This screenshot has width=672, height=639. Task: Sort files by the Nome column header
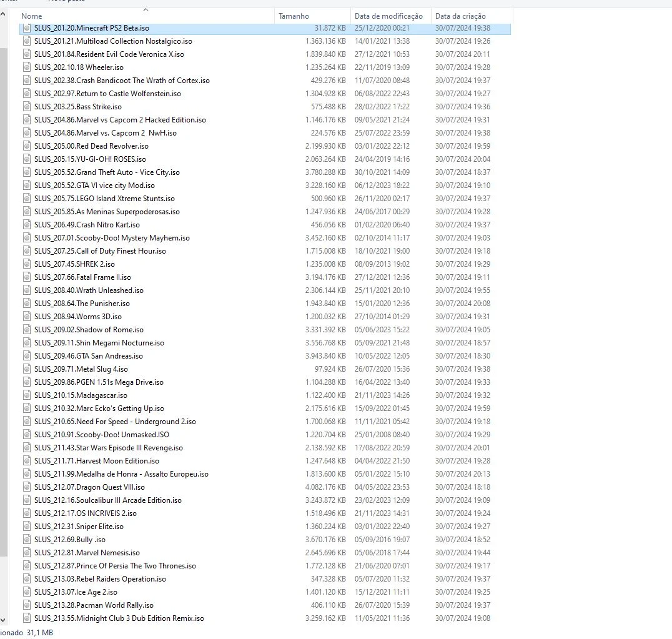click(x=146, y=16)
